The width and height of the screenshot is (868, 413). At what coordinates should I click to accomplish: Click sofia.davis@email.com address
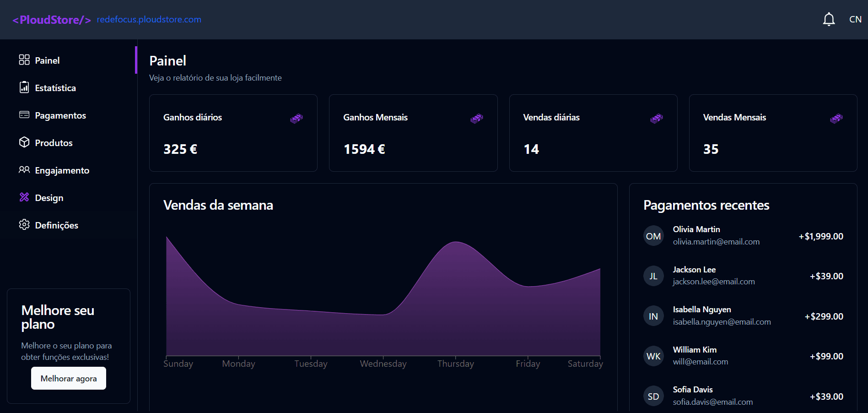coord(712,402)
